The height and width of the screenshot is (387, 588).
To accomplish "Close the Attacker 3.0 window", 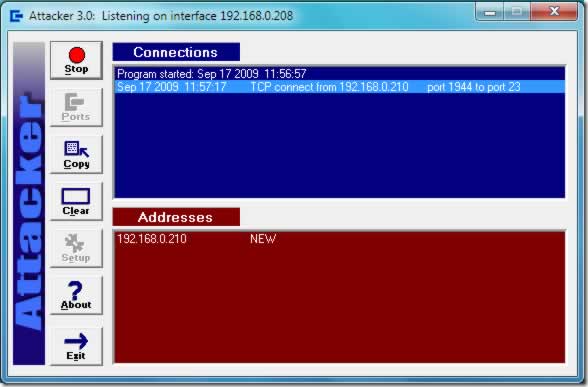I will 554,12.
